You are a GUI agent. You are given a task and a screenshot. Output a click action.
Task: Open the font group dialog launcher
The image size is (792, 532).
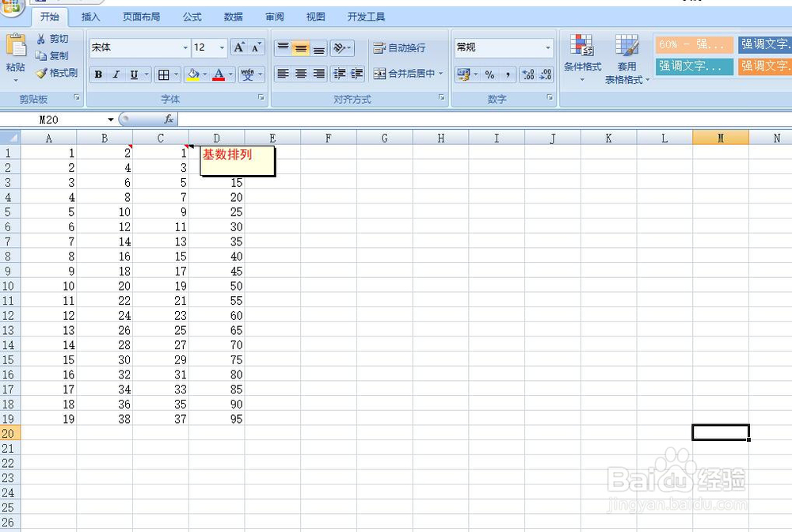pos(261,97)
